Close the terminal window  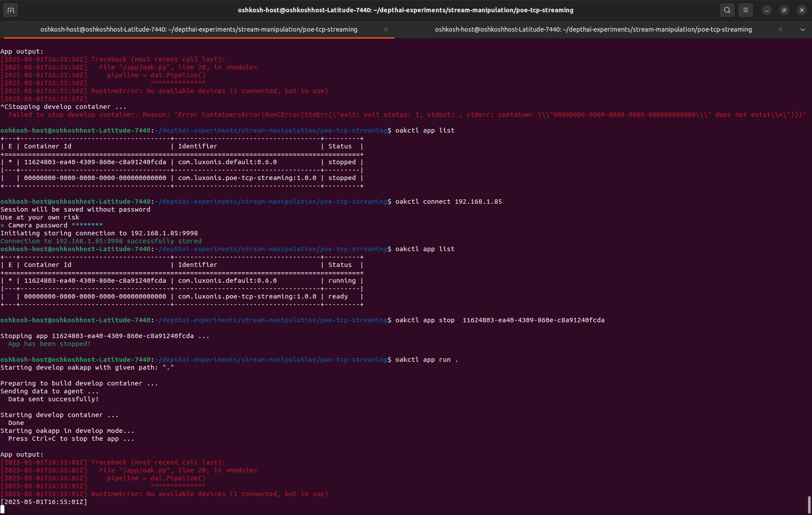801,10
